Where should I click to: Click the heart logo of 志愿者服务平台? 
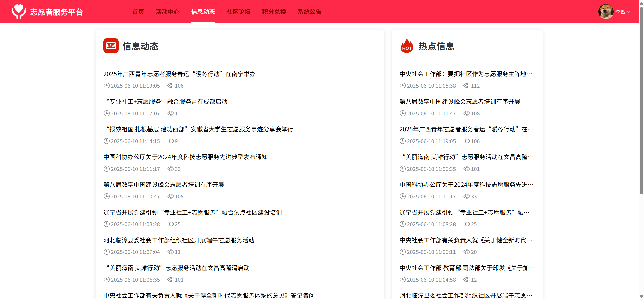[19, 12]
